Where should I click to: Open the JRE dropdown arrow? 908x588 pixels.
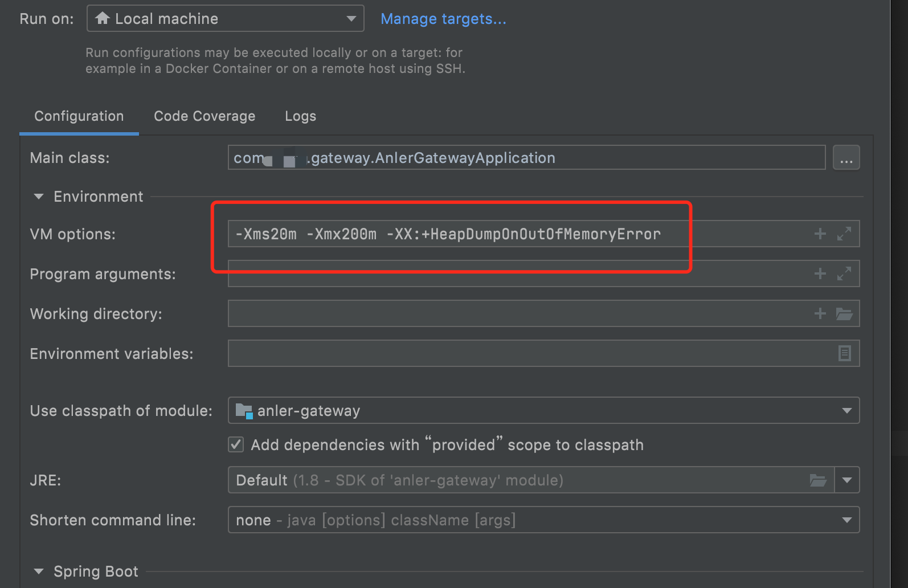click(847, 480)
